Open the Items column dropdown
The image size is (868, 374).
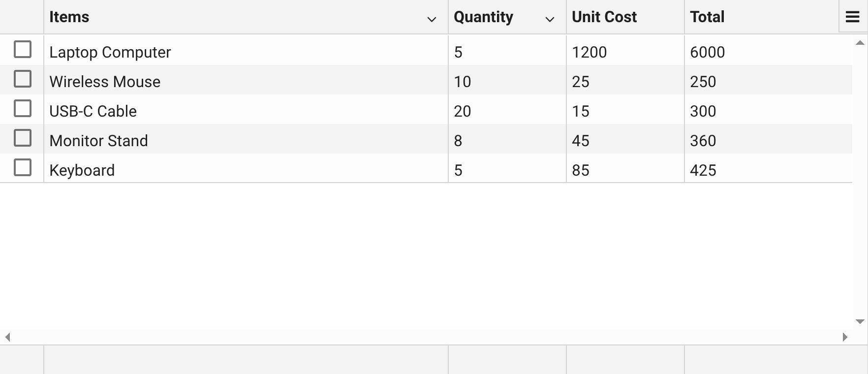click(x=431, y=20)
